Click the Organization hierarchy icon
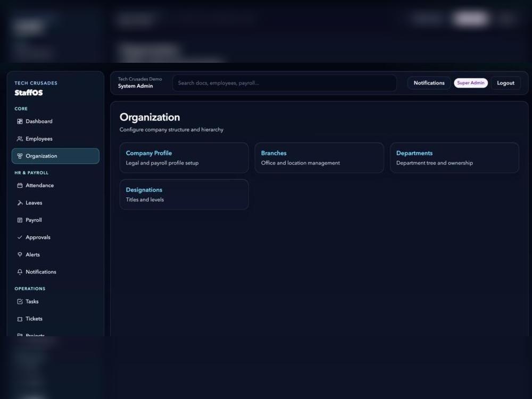The height and width of the screenshot is (399, 532). point(20,156)
